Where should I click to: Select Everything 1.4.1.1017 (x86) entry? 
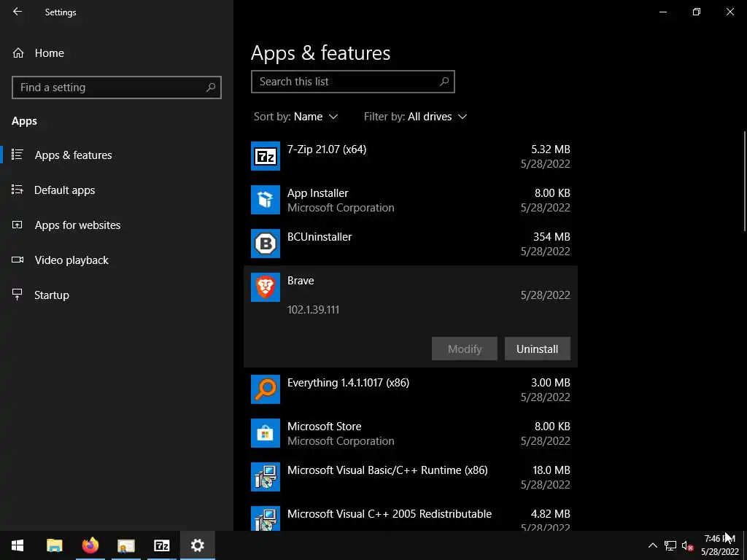[x=348, y=382]
